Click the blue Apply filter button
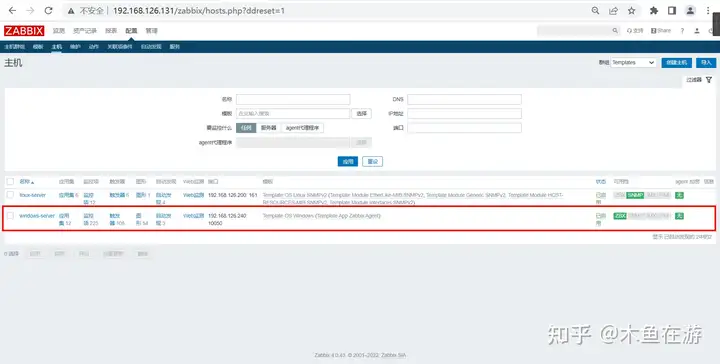This screenshot has height=364, width=720. tap(348, 162)
